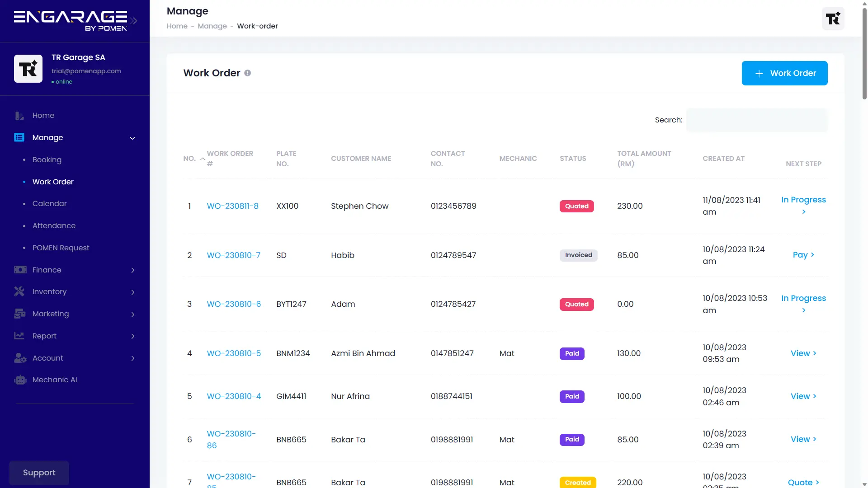The image size is (868, 488).
Task: Expand the Report menu chevron
Action: tap(133, 336)
